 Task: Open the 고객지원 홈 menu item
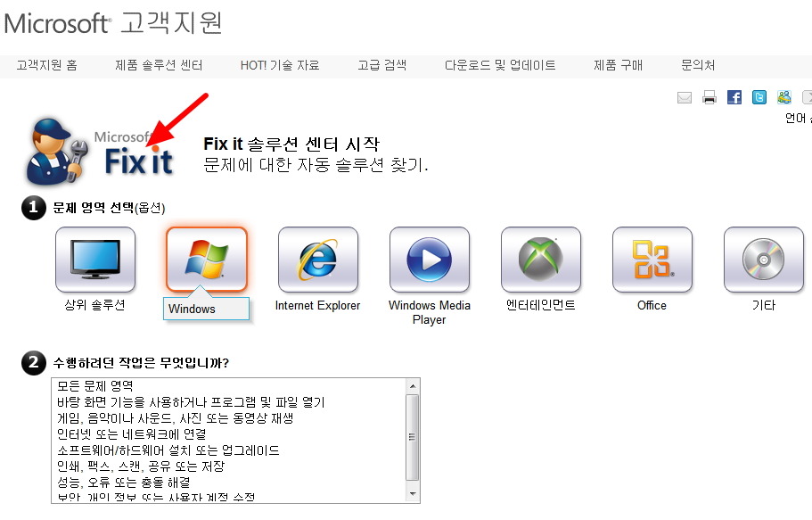click(46, 65)
